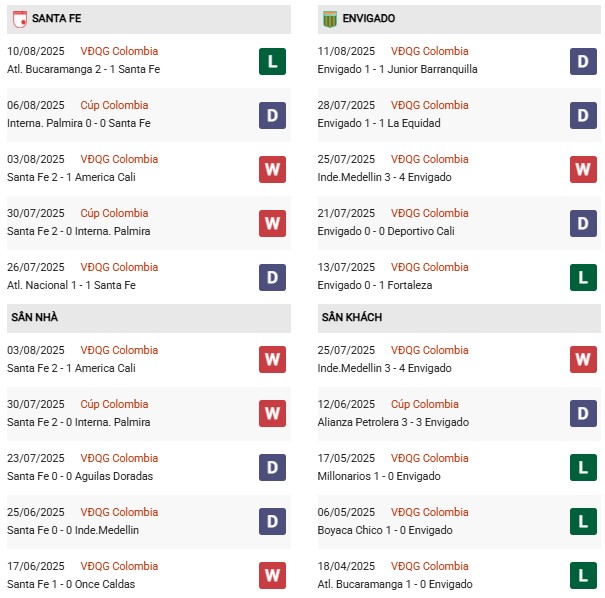Screen dimensions: 605x598
Task: Click the L badge for Fortaleza match
Action: pyautogui.click(x=584, y=277)
